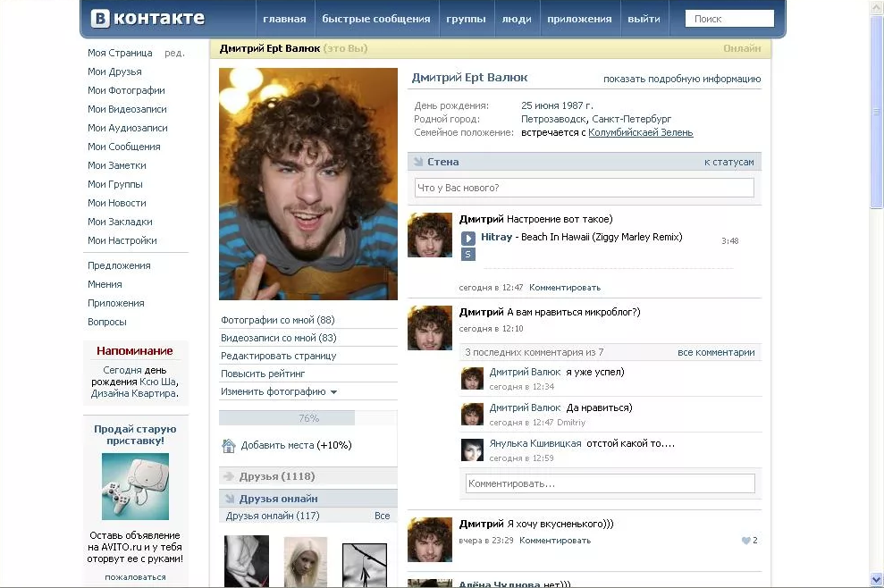Play the Hitray Beach In Hawaii track
Image resolution: width=884 pixels, height=588 pixels.
[x=468, y=238]
